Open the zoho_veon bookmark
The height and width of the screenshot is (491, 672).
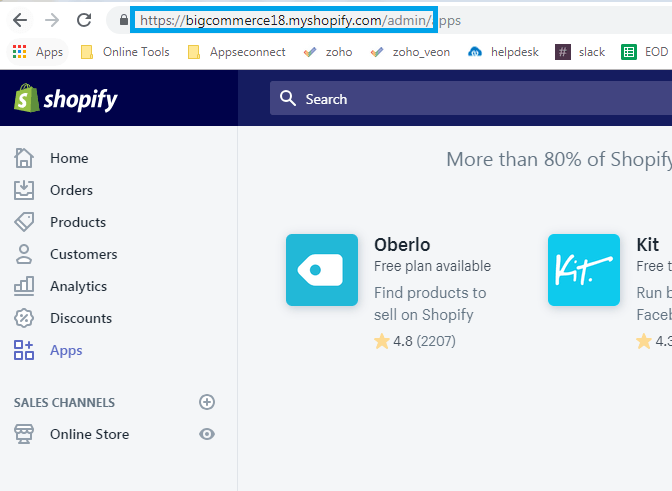coord(410,52)
